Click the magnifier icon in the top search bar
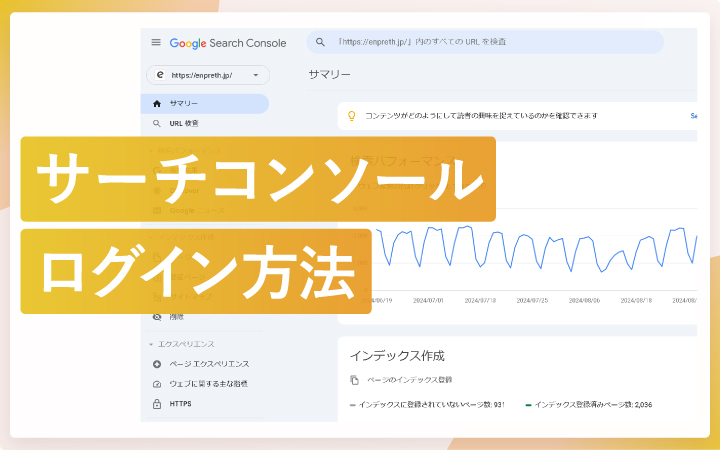Viewport: 720px width, 450px height. pyautogui.click(x=320, y=42)
